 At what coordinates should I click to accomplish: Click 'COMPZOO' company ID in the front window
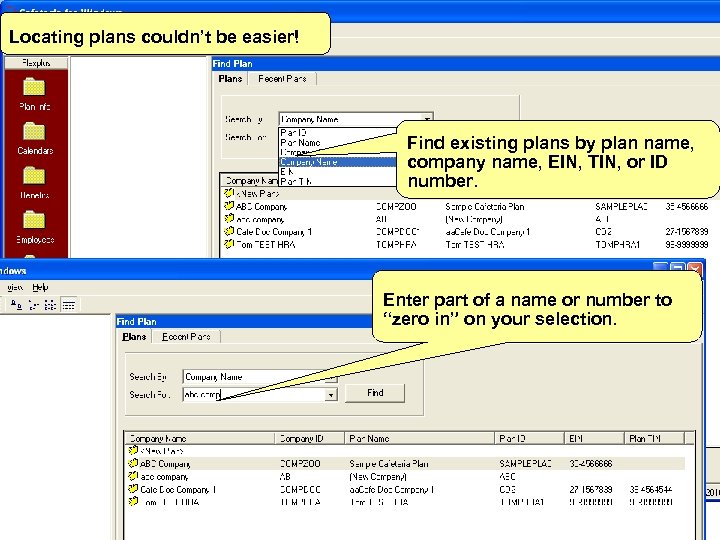[x=300, y=464]
